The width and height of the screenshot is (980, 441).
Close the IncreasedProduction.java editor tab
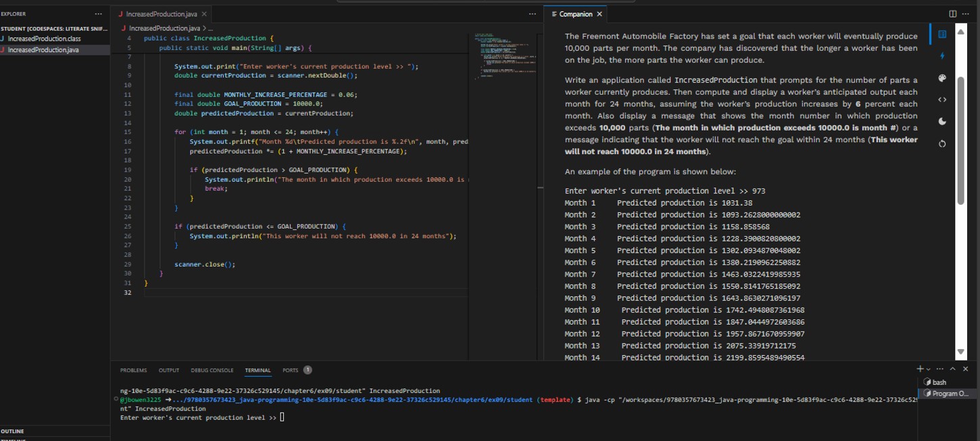[204, 14]
